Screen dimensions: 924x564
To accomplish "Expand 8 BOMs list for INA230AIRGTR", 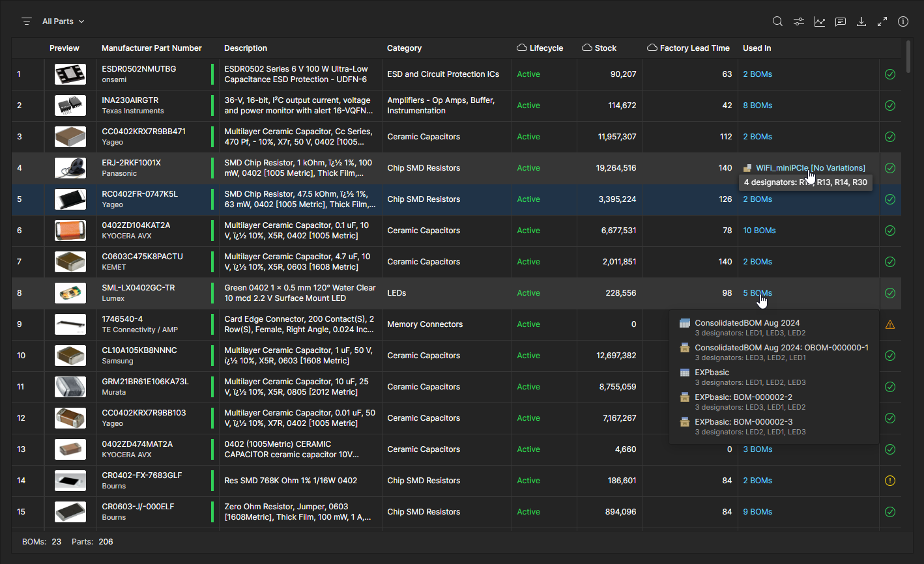I will (x=757, y=106).
